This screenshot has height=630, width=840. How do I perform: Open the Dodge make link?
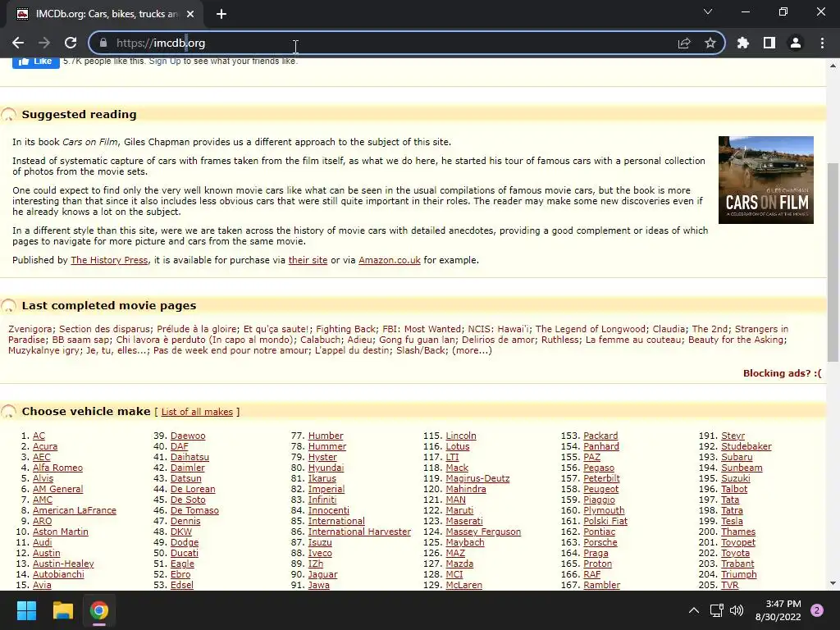point(185,543)
